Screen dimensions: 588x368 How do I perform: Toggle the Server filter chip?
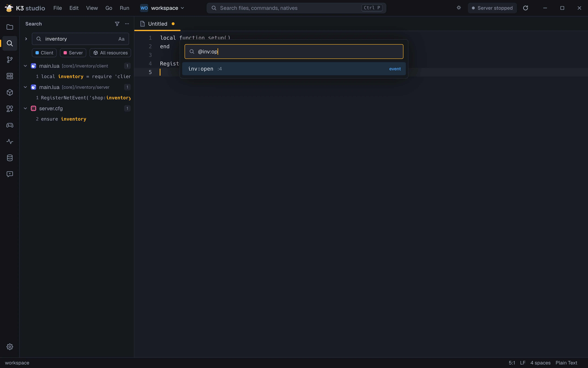point(73,53)
